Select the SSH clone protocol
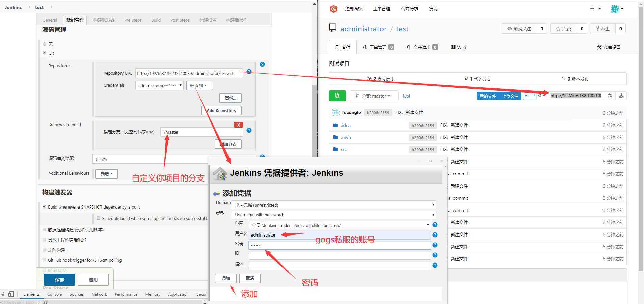Screen dimensions: 644x304 point(541,96)
